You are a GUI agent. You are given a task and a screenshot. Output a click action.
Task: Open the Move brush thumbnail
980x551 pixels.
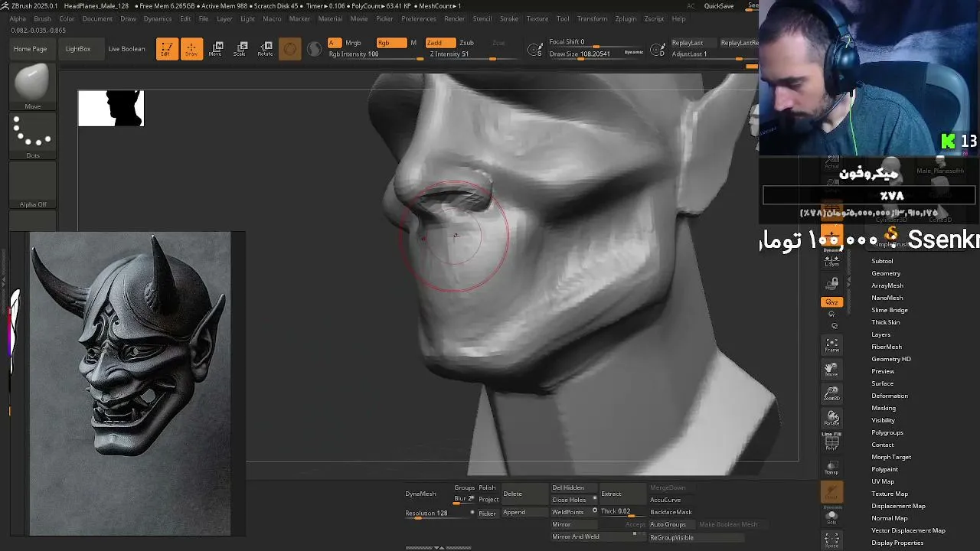click(x=32, y=87)
